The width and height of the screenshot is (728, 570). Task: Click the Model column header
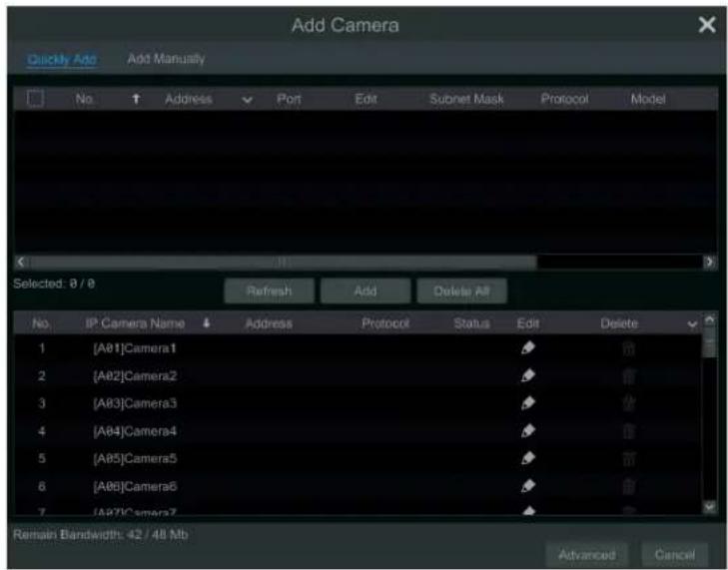(x=648, y=99)
